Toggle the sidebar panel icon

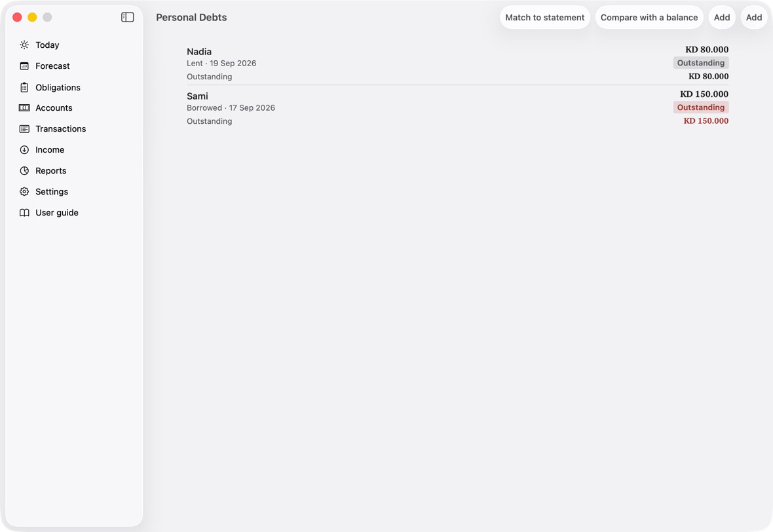point(128,17)
